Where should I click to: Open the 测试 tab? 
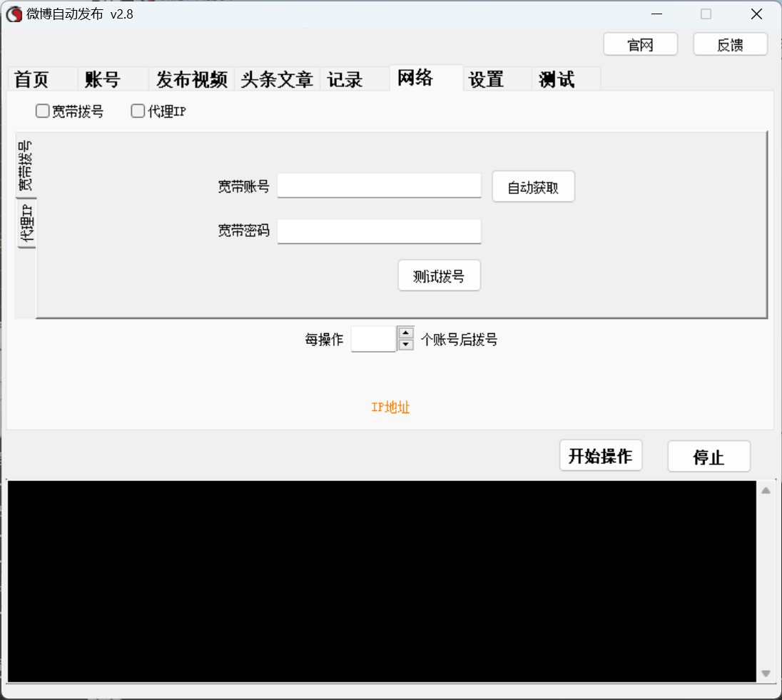click(x=566, y=79)
